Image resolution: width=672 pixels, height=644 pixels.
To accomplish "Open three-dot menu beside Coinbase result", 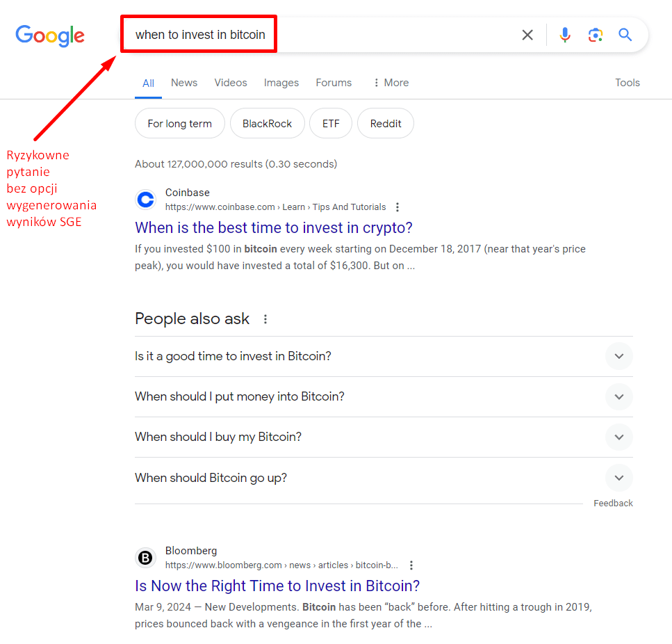I will tap(398, 207).
